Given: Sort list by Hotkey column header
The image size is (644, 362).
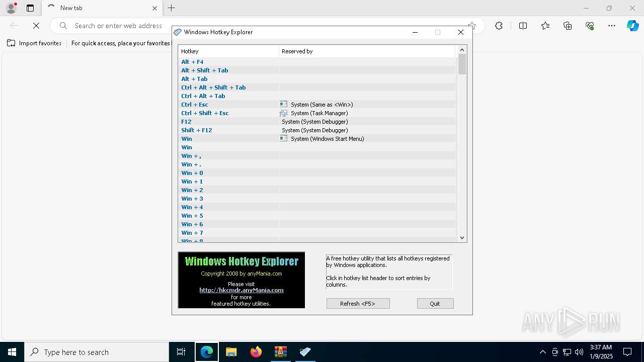Looking at the screenshot, I should [x=228, y=51].
